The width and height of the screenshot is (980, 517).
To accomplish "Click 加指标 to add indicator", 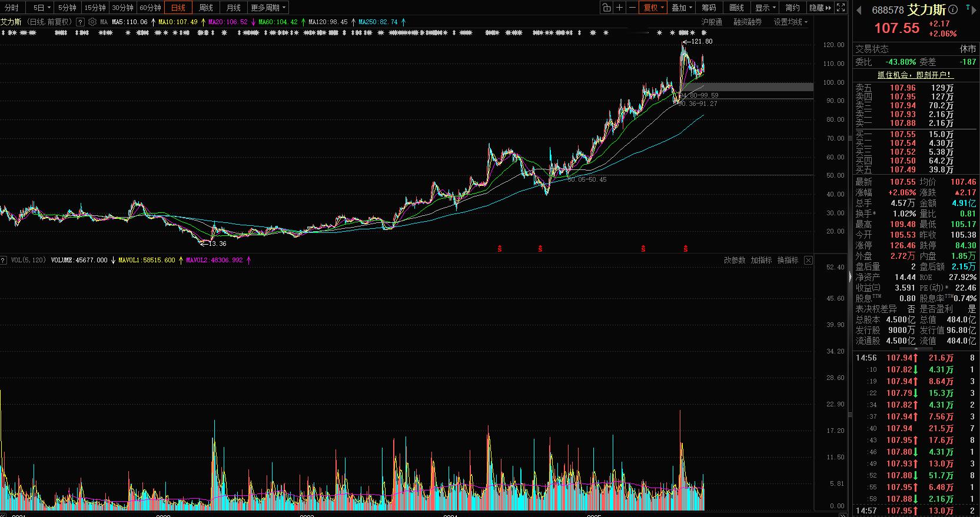I will point(761,260).
